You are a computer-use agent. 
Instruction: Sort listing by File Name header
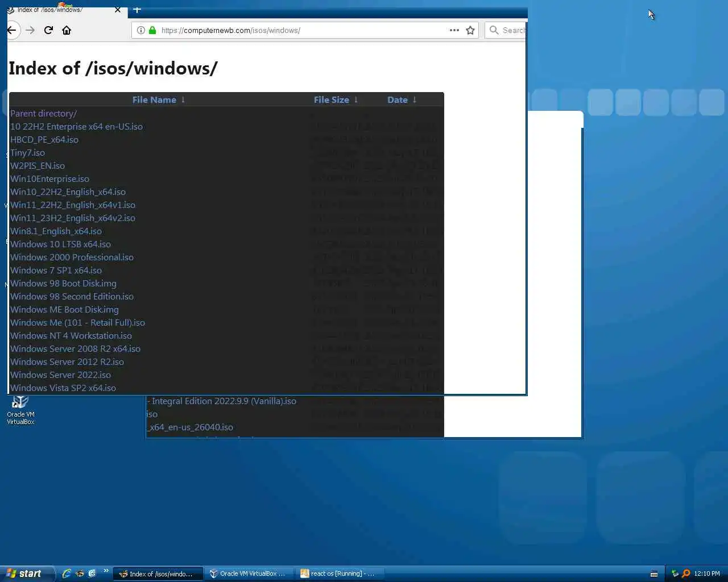tap(154, 99)
